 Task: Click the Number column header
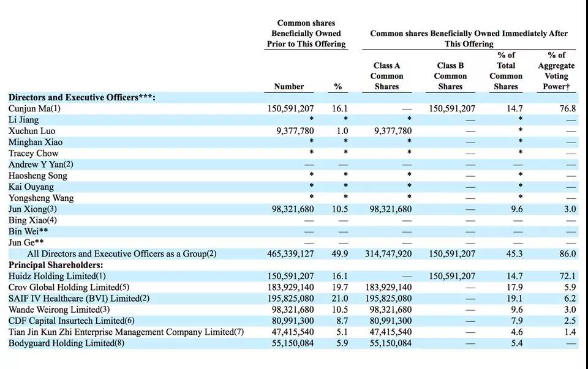pyautogui.click(x=288, y=86)
